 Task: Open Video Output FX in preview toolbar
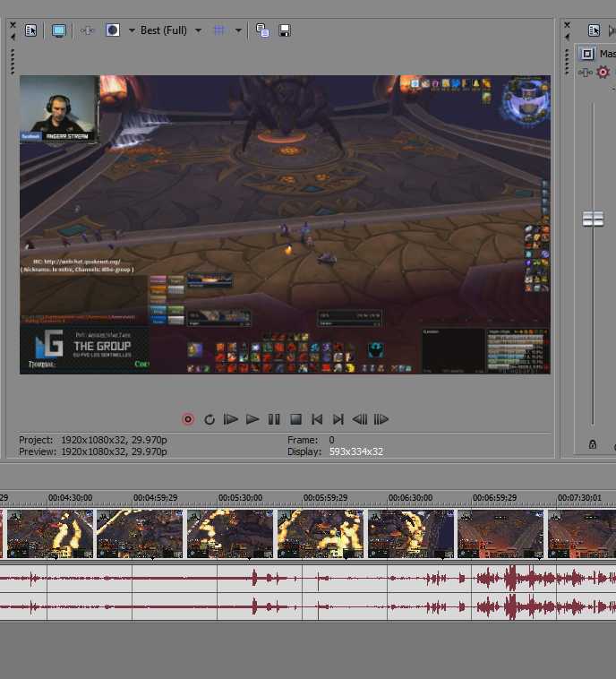pos(87,30)
